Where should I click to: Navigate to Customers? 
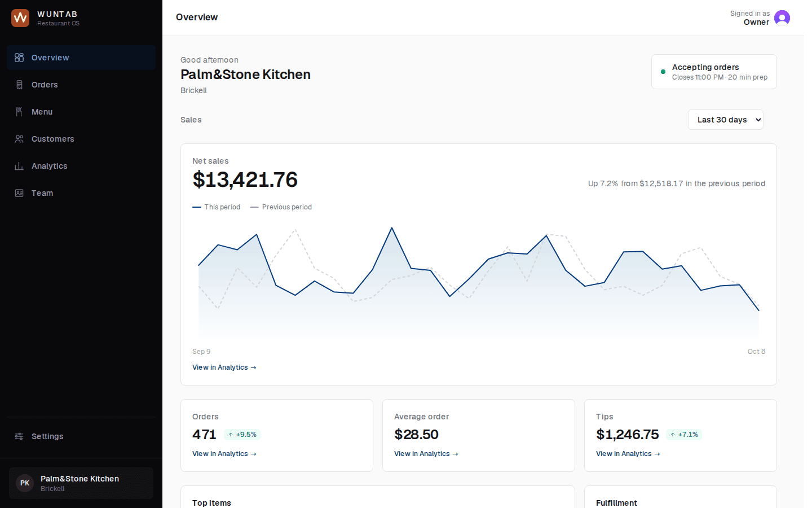pyautogui.click(x=81, y=139)
